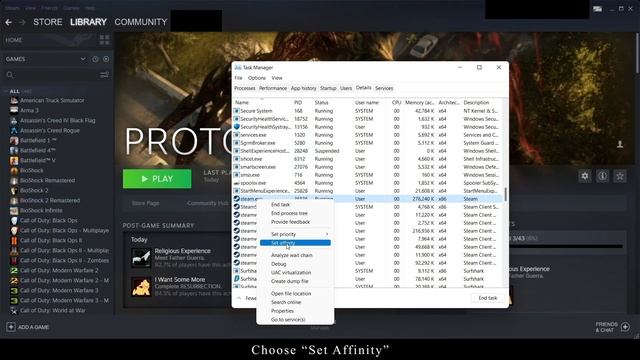The image size is (640, 360).
Task: Open game info icon
Action: point(602,176)
